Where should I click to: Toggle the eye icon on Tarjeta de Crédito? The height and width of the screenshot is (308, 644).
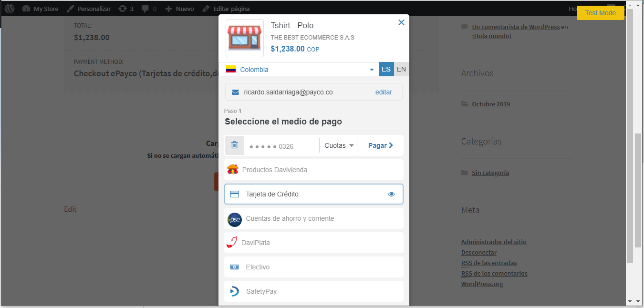tap(392, 194)
